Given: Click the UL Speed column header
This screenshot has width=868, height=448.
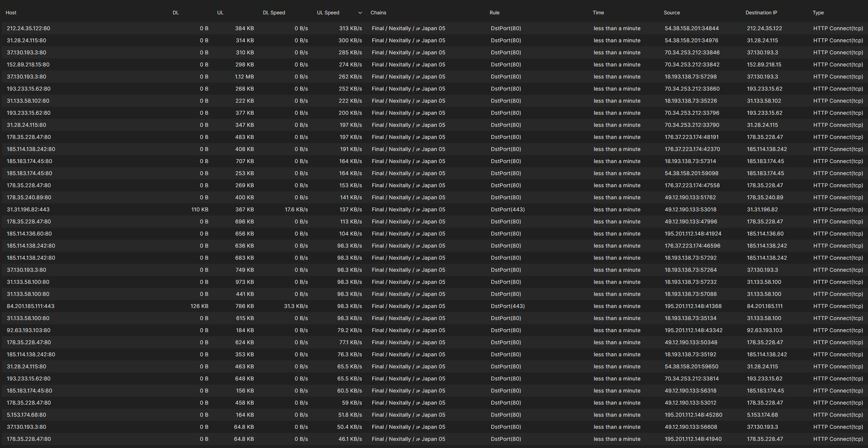Looking at the screenshot, I should point(328,13).
